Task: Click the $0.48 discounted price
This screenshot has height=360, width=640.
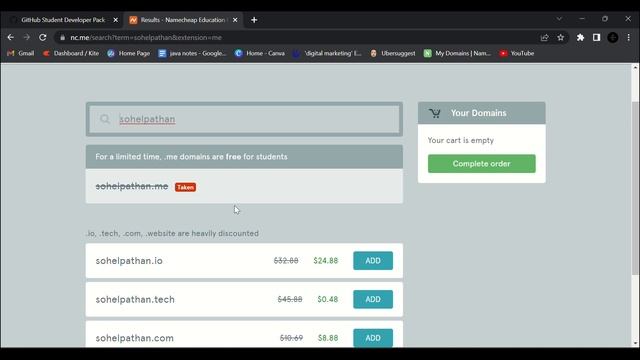Action: tap(328, 300)
